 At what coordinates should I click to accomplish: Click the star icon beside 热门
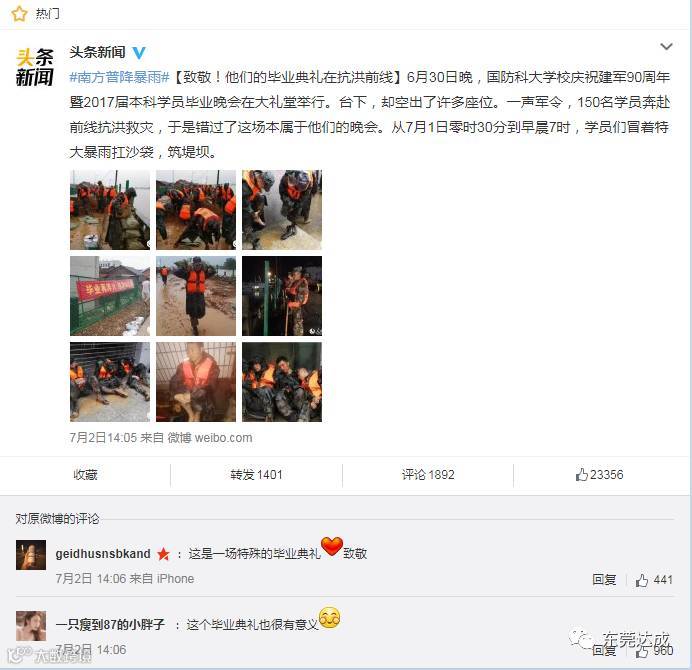[x=19, y=14]
